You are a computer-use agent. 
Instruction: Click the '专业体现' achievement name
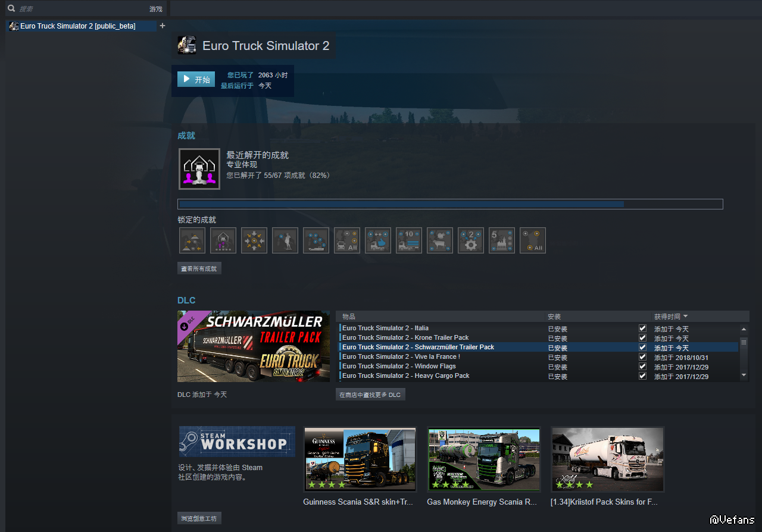pos(242,164)
